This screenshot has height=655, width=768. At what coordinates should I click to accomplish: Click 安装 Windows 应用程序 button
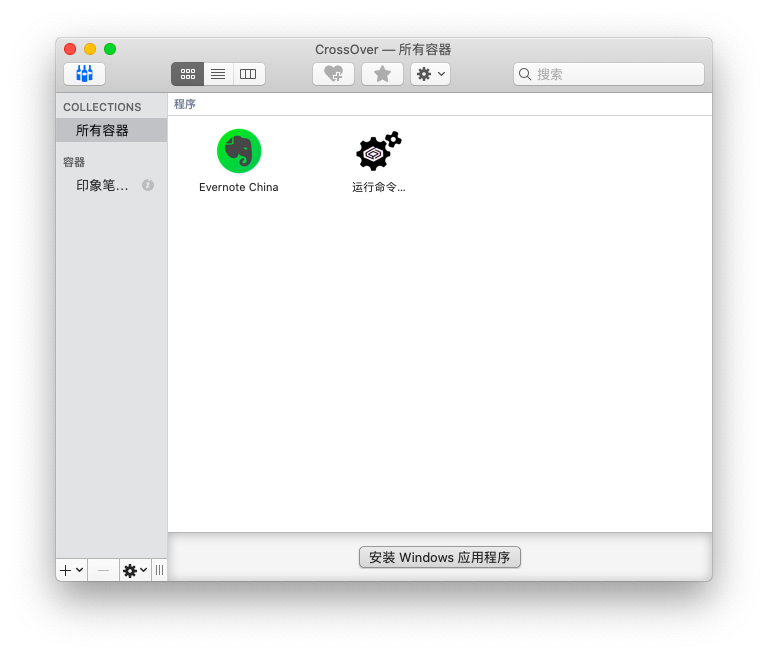point(440,558)
